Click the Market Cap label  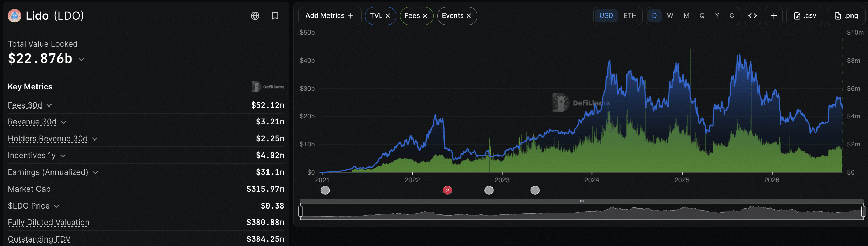[x=29, y=189]
